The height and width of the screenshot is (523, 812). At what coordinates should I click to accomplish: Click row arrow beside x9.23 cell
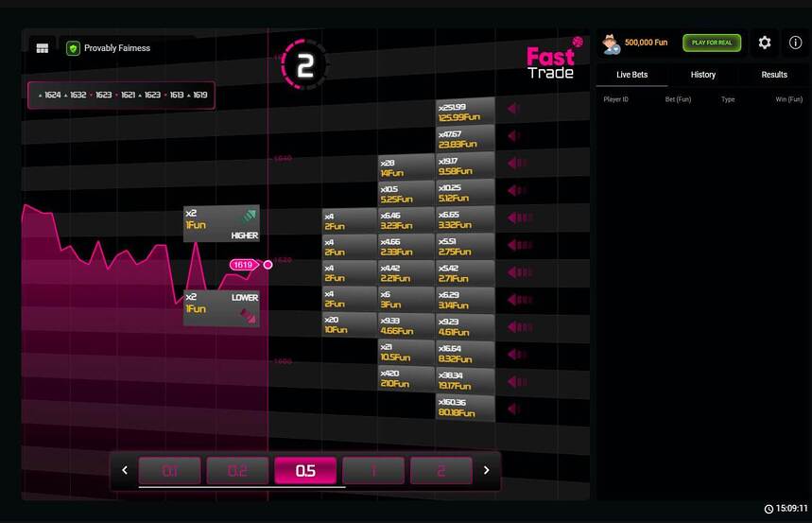(520, 327)
